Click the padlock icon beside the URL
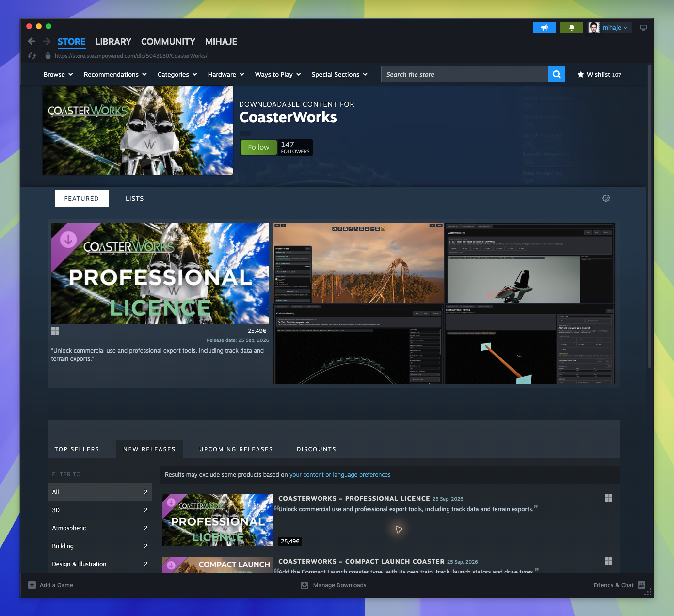The width and height of the screenshot is (674, 616). tap(48, 56)
